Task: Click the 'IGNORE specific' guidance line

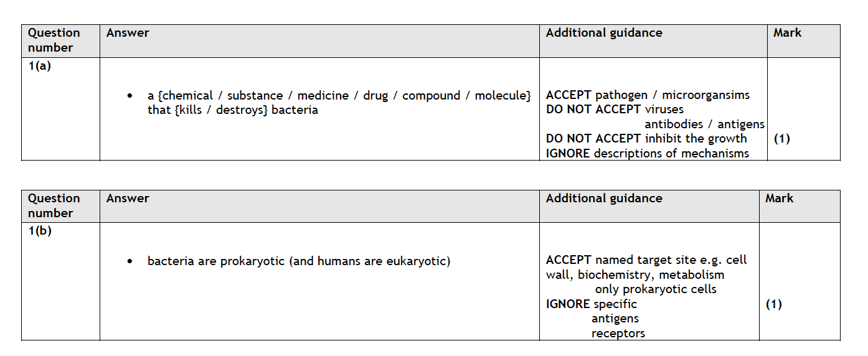Action: [591, 304]
